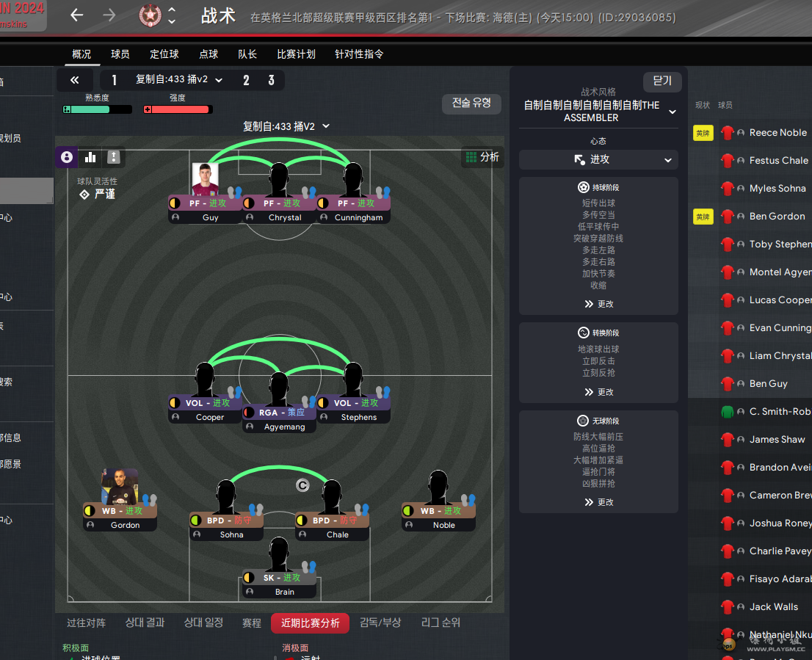Click Brain's SK role circle icon
The width and height of the screenshot is (812, 660).
click(249, 577)
